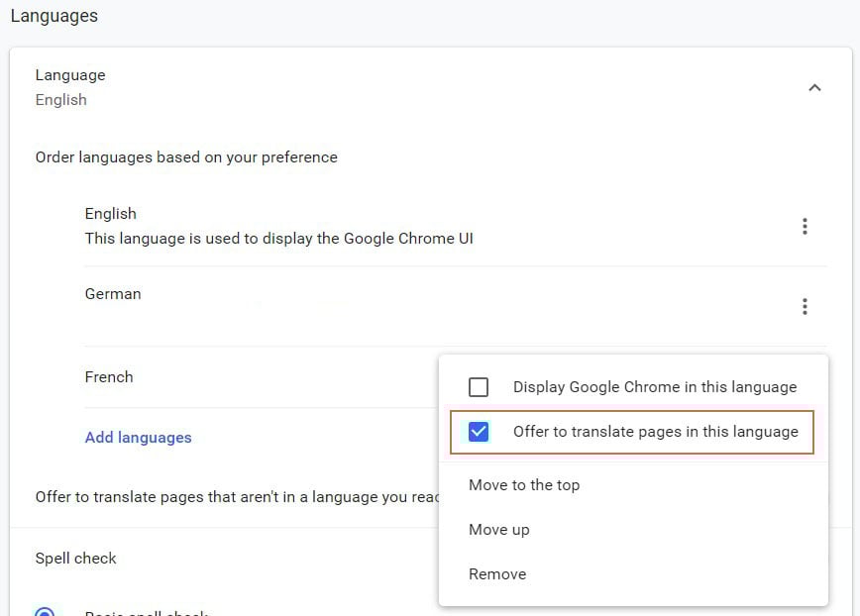Uncheck Offer to translate pages in this language

point(480,431)
